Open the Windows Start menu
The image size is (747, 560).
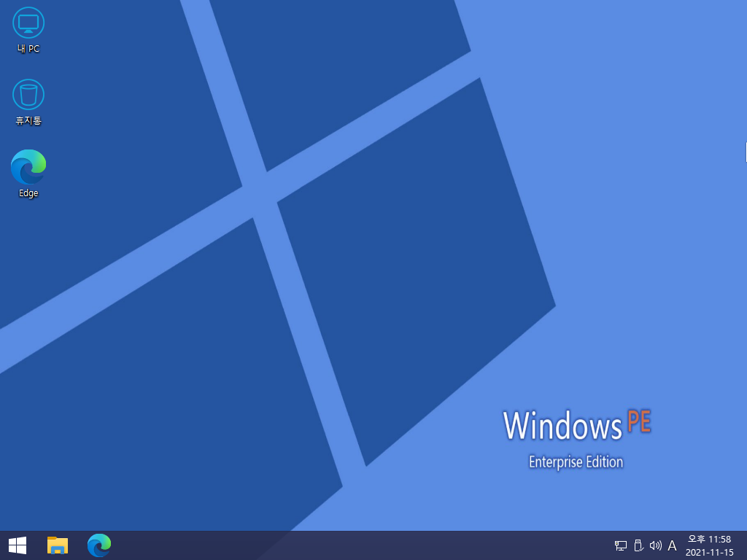tap(18, 545)
